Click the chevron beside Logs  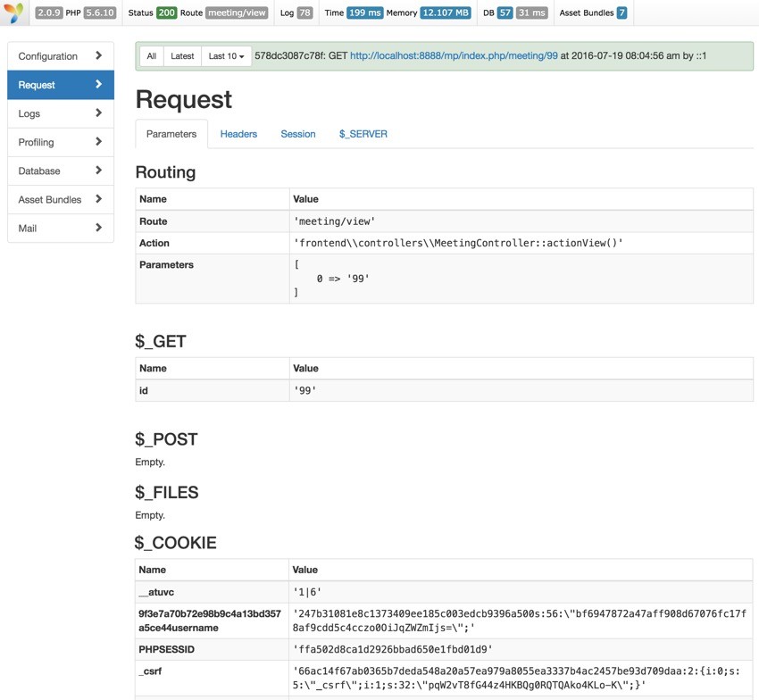[x=99, y=112]
